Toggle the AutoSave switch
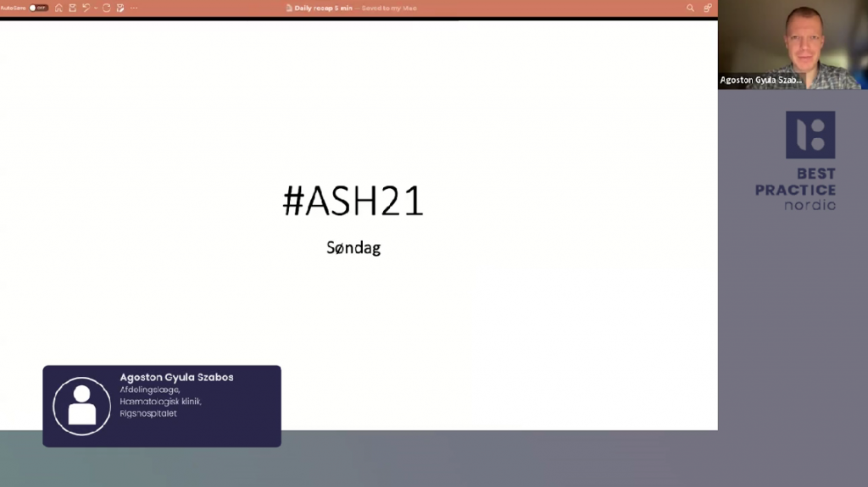Viewport: 868px width, 487px height. tap(38, 8)
